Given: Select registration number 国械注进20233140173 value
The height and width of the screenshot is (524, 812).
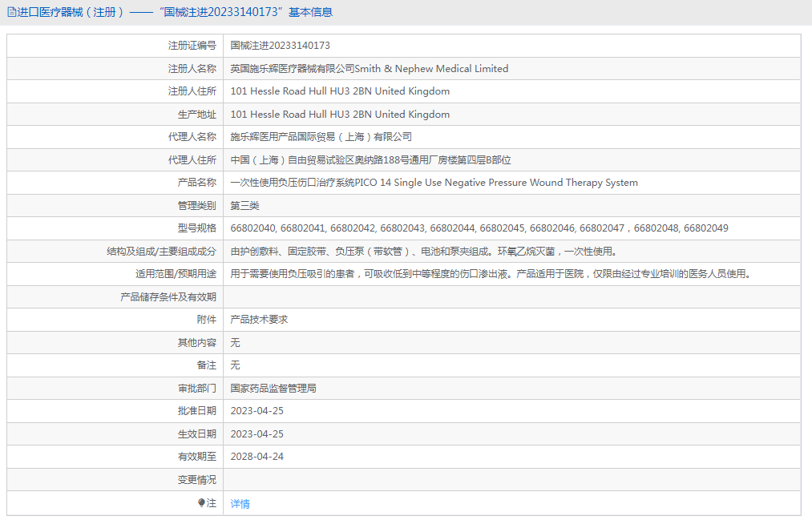Looking at the screenshot, I should point(281,46).
